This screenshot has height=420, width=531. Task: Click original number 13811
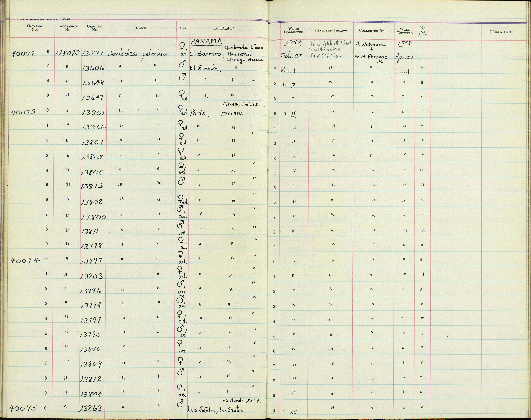pyautogui.click(x=90, y=231)
